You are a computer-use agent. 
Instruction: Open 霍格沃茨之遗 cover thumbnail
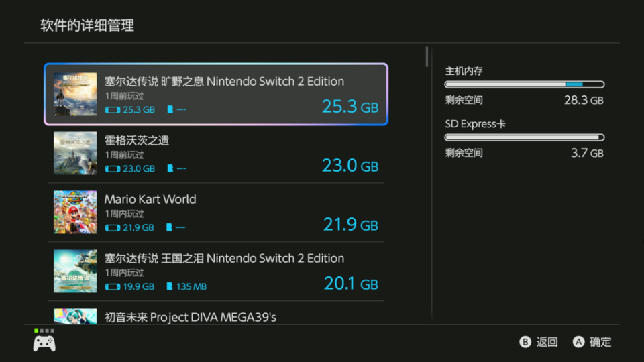[x=75, y=153]
